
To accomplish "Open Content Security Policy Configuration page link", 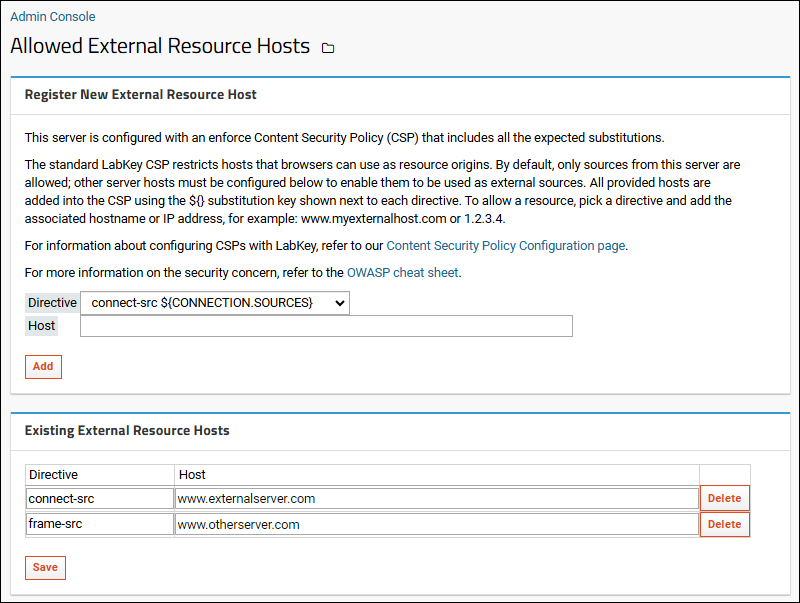I will coord(506,245).
